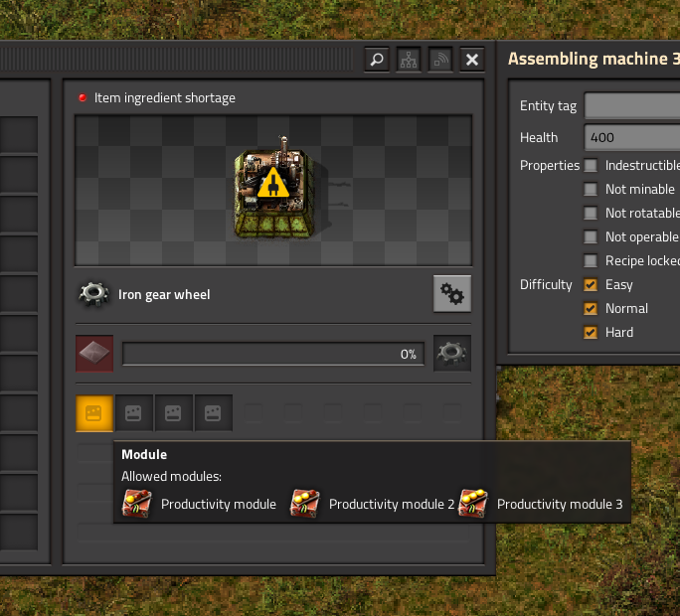Enable the Not minable checkbox
The image size is (680, 616).
click(591, 189)
